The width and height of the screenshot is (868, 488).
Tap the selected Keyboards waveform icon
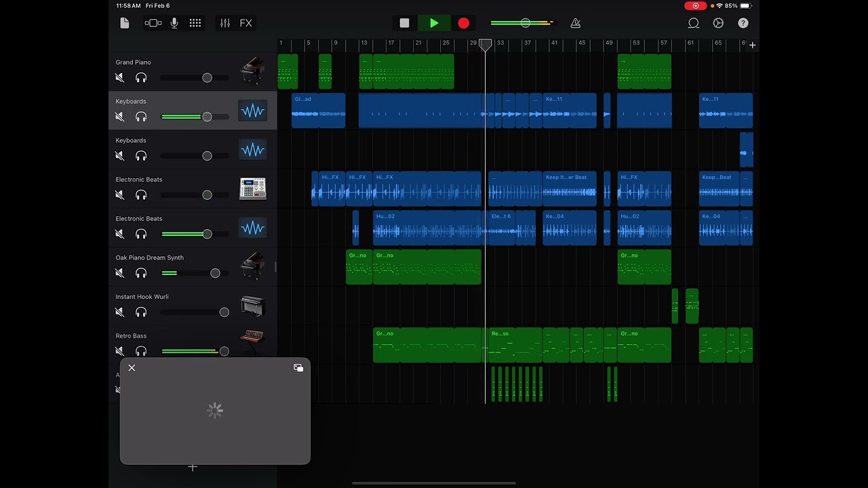coord(252,110)
